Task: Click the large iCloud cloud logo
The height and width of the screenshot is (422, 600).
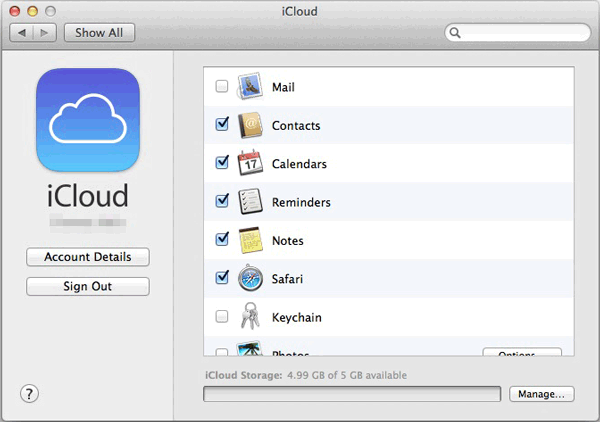Action: (x=88, y=120)
